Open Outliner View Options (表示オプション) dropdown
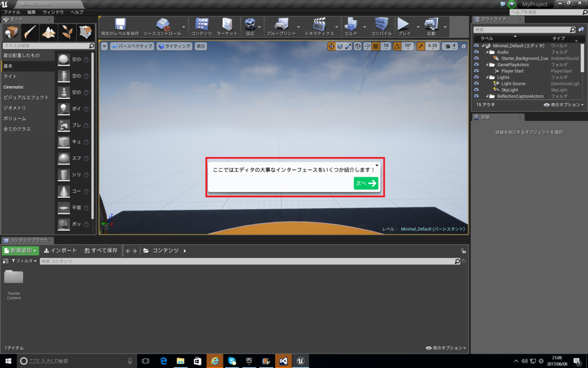 point(564,105)
